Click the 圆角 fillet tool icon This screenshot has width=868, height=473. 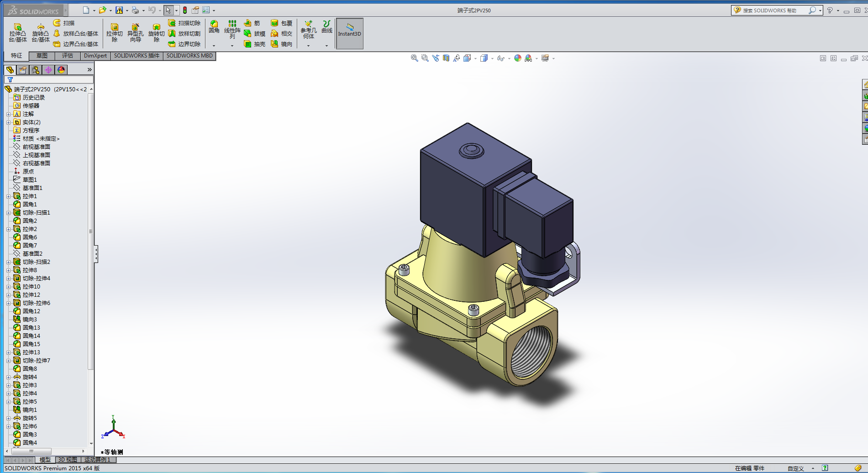pos(214,27)
